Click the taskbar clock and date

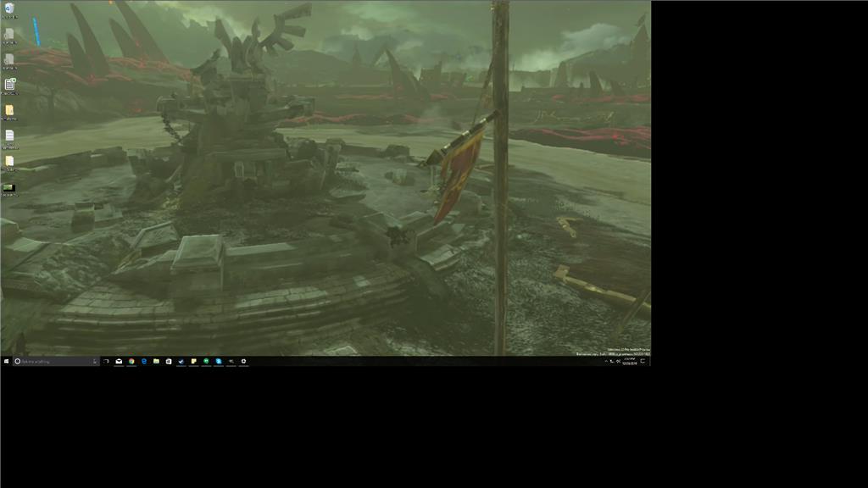coord(630,361)
